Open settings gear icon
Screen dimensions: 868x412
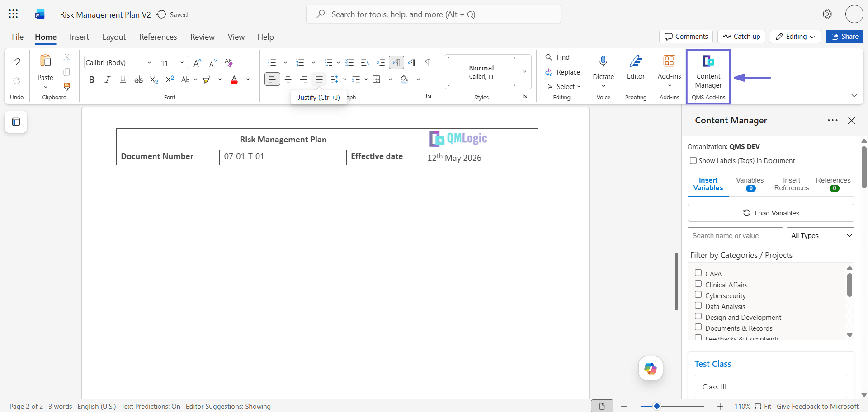[x=827, y=14]
